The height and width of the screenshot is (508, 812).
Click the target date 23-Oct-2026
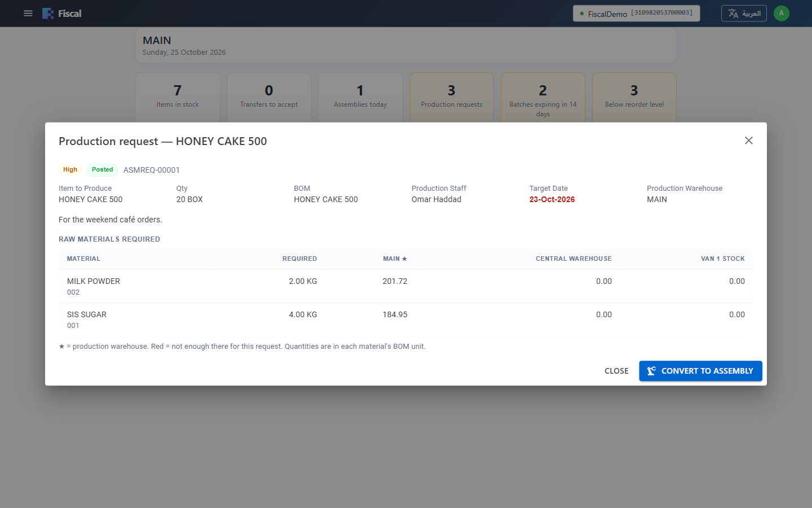pos(552,199)
